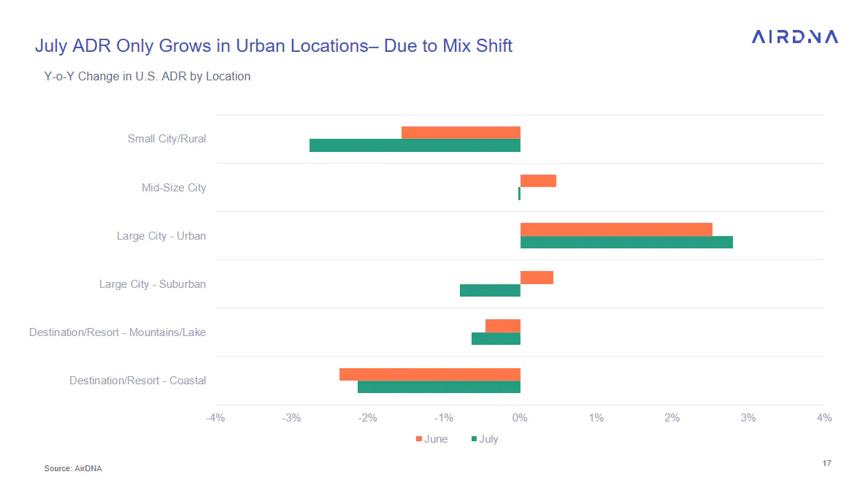
Task: Click the slide page number 17
Action: tap(826, 463)
